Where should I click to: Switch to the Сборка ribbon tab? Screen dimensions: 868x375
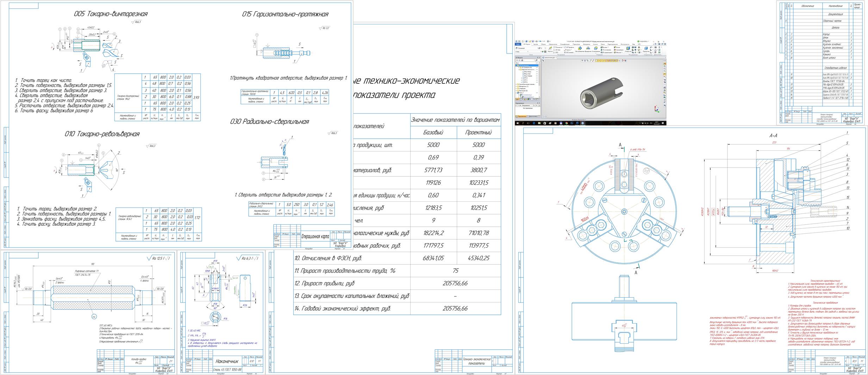pos(543,44)
